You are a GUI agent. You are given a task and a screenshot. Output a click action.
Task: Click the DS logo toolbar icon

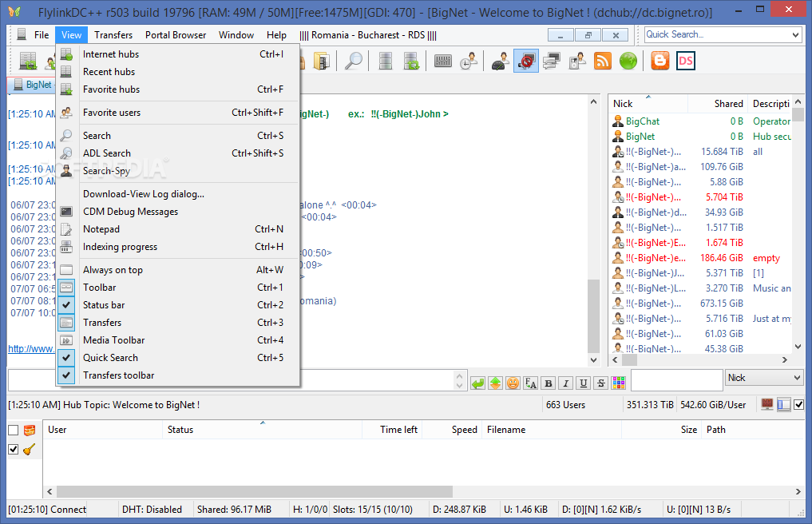(x=686, y=62)
